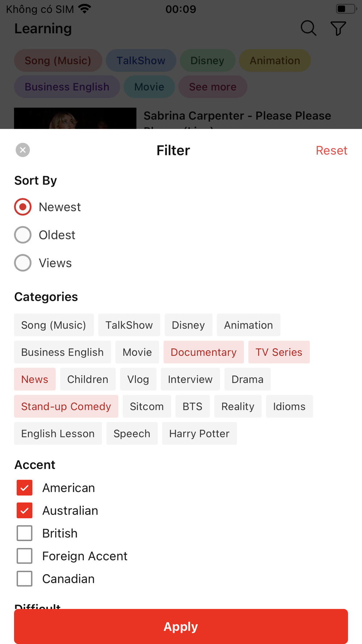Close the Filter panel with the X icon
Image resolution: width=362 pixels, height=644 pixels.
pyautogui.click(x=22, y=150)
